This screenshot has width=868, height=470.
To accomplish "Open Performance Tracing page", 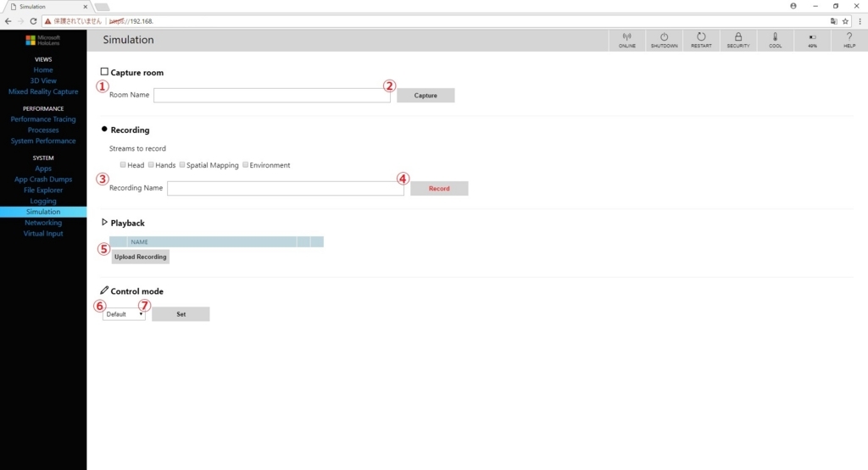I will point(43,119).
